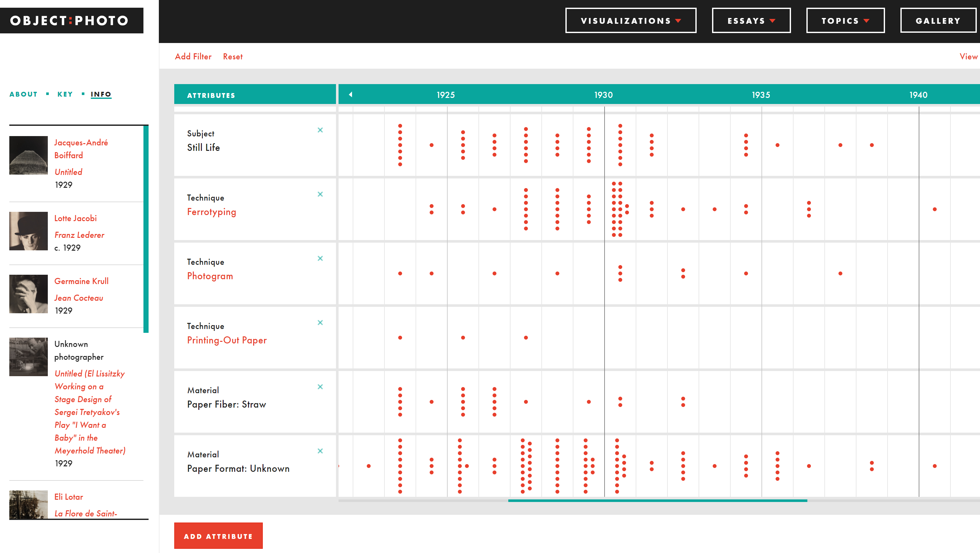Switch to the About tab
This screenshot has height=553, width=980.
(x=24, y=94)
